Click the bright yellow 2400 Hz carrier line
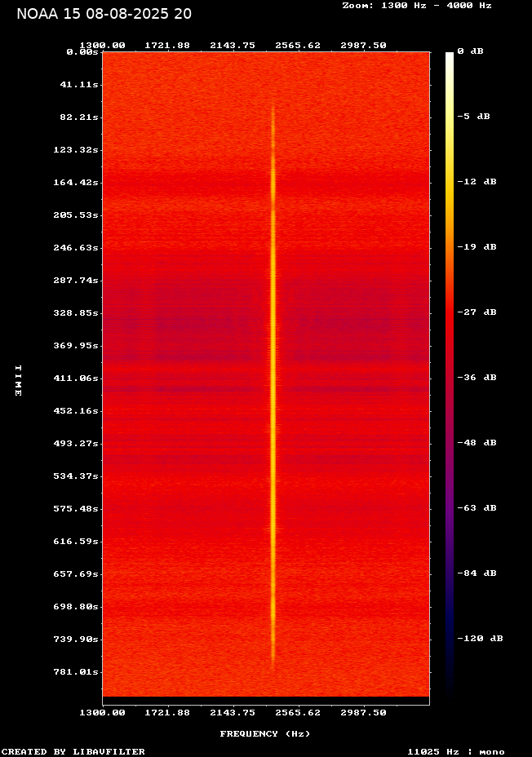Image resolution: width=532 pixels, height=757 pixels. [x=273, y=386]
